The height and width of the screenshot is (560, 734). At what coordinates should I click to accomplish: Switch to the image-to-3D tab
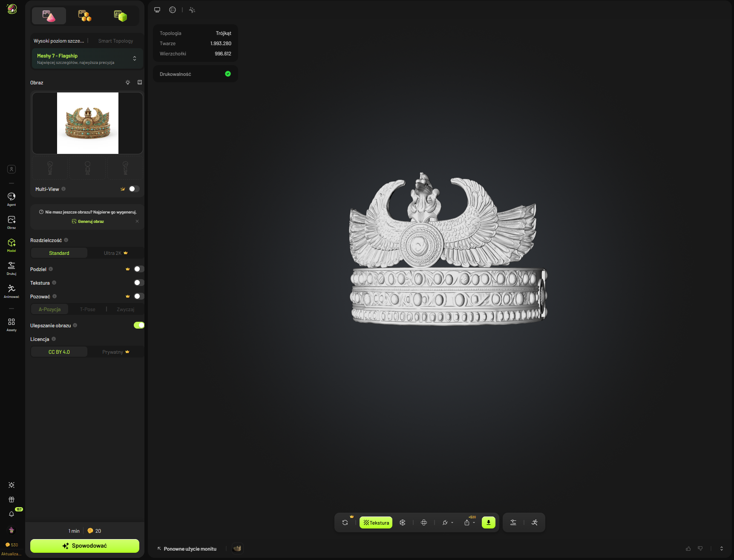[49, 16]
